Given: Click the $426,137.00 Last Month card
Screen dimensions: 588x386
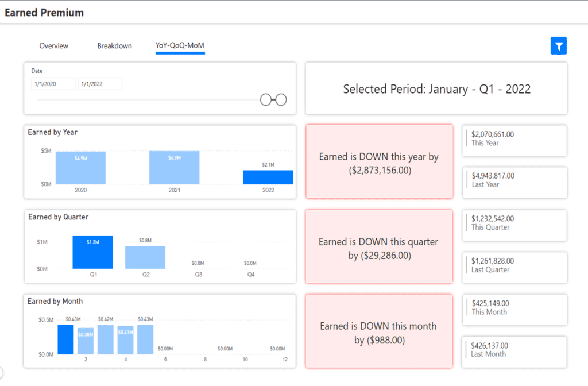Looking at the screenshot, I should 514,352.
